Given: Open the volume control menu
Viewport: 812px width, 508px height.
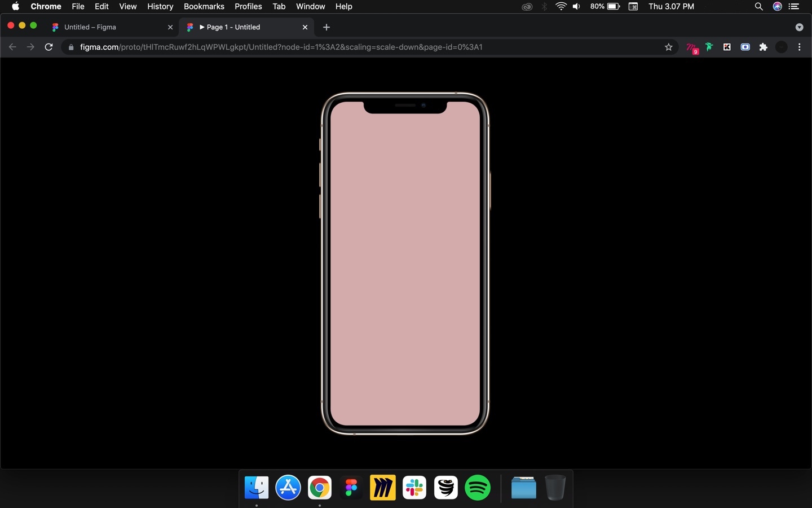Looking at the screenshot, I should pyautogui.click(x=576, y=6).
